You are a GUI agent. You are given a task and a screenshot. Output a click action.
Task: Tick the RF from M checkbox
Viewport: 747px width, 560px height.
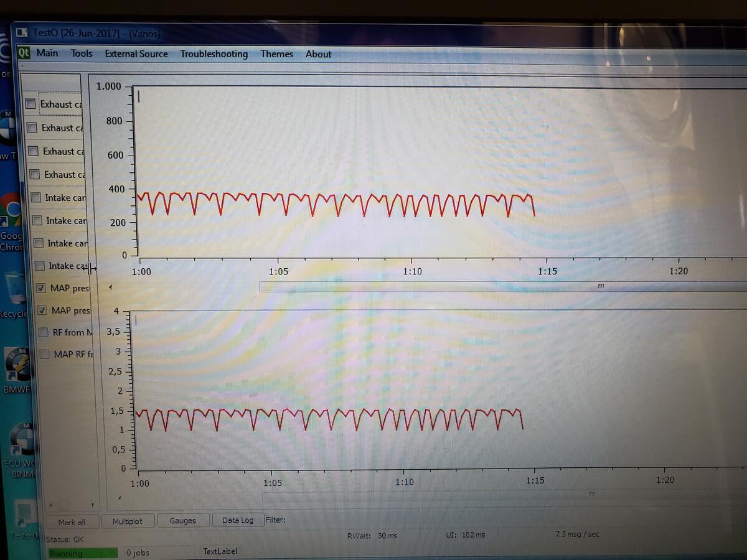click(43, 332)
